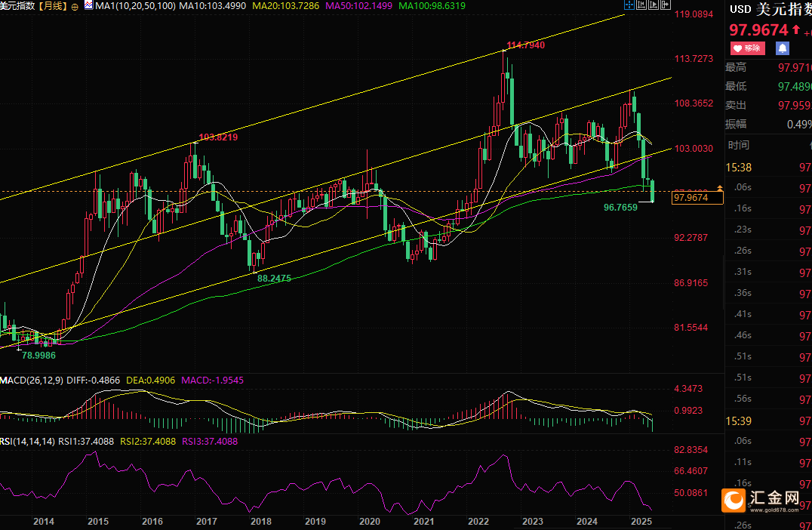The image size is (812, 530).
Task: Click the RSI(14,14,14) indicator label
Action: [27, 442]
